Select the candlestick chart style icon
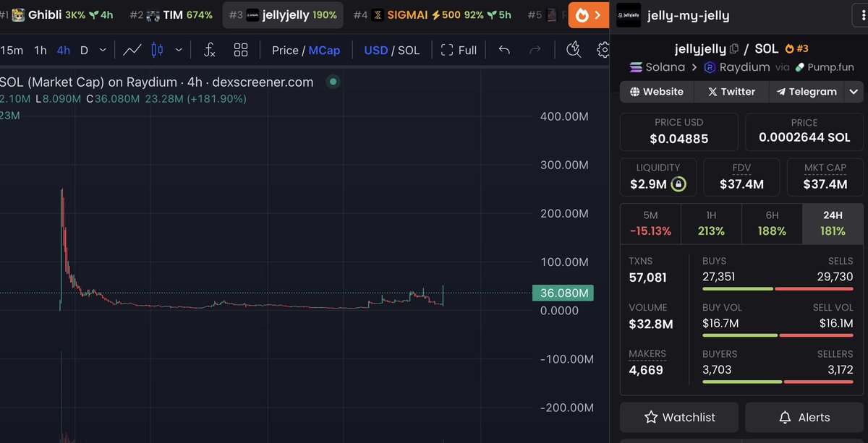 [157, 50]
